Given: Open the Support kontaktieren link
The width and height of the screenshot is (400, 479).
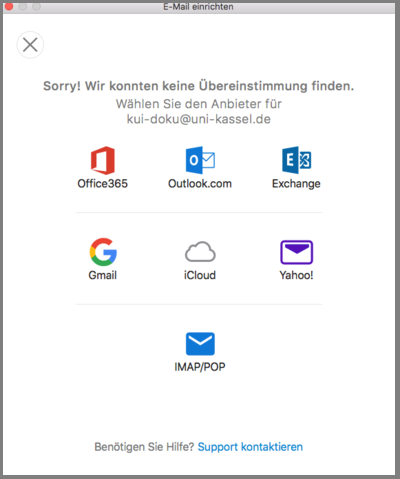Looking at the screenshot, I should pyautogui.click(x=250, y=447).
